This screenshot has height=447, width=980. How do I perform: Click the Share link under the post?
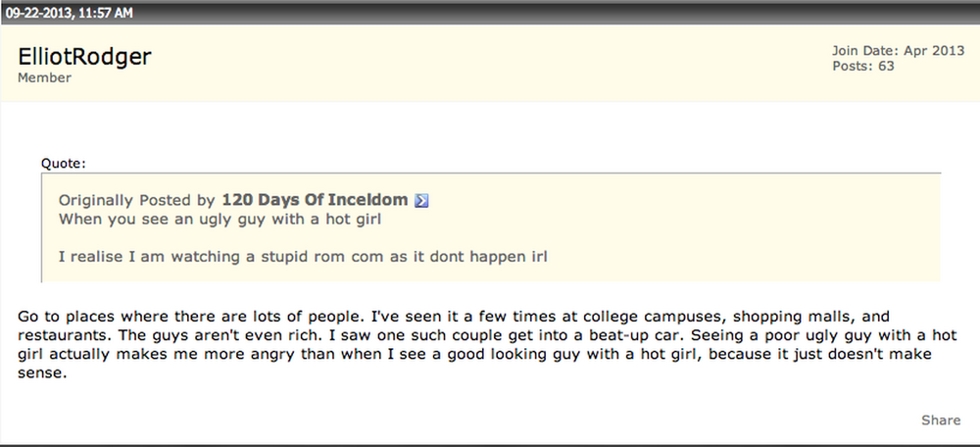click(x=941, y=421)
